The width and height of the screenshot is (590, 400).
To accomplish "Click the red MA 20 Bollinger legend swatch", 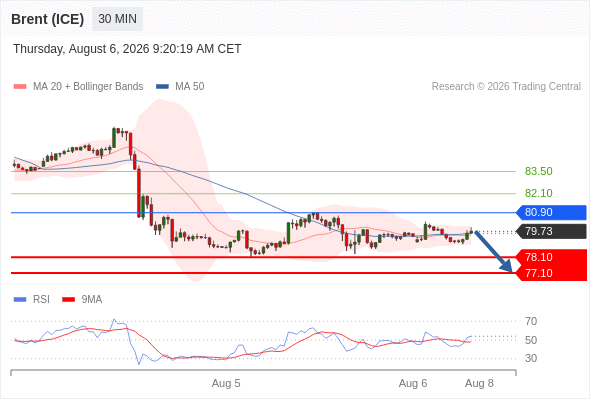I will coord(20,87).
